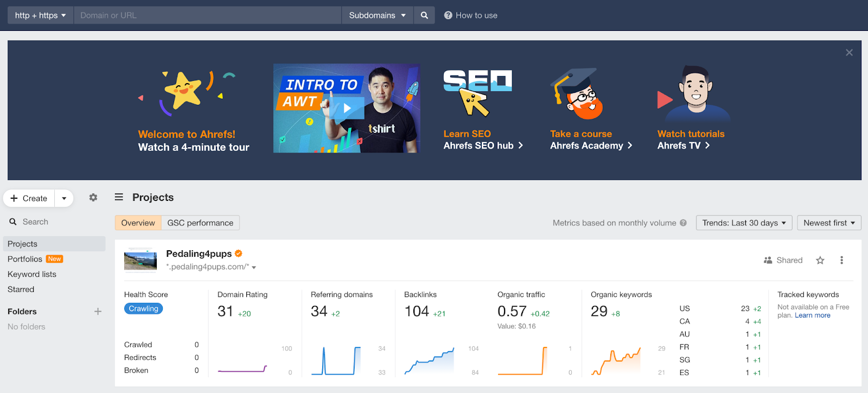
Task: Click the FR country row
Action: 720,347
